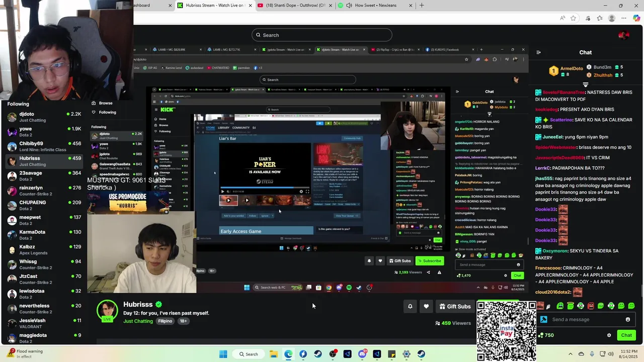Screen dimensions: 644x362
Task: Click the Kick Search field
Action: 322,35
